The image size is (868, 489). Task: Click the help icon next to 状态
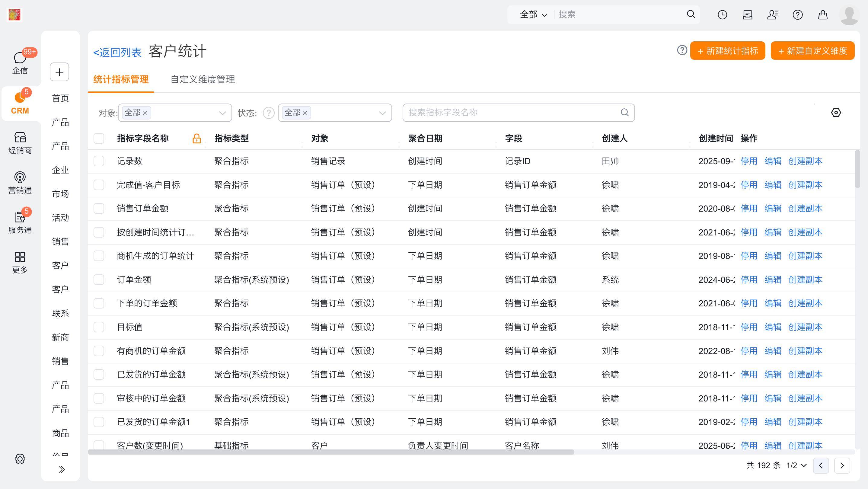click(269, 113)
